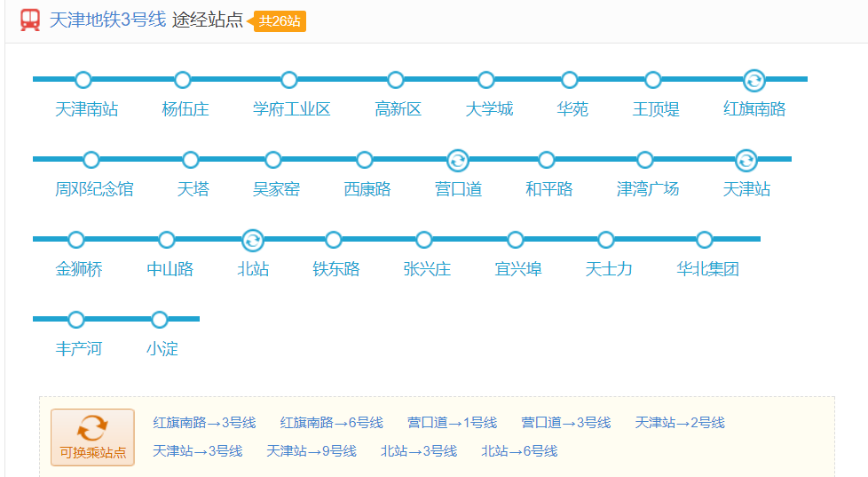Image resolution: width=868 pixels, height=477 pixels.
Task: Open the 天津南站 station link
Action: point(87,109)
